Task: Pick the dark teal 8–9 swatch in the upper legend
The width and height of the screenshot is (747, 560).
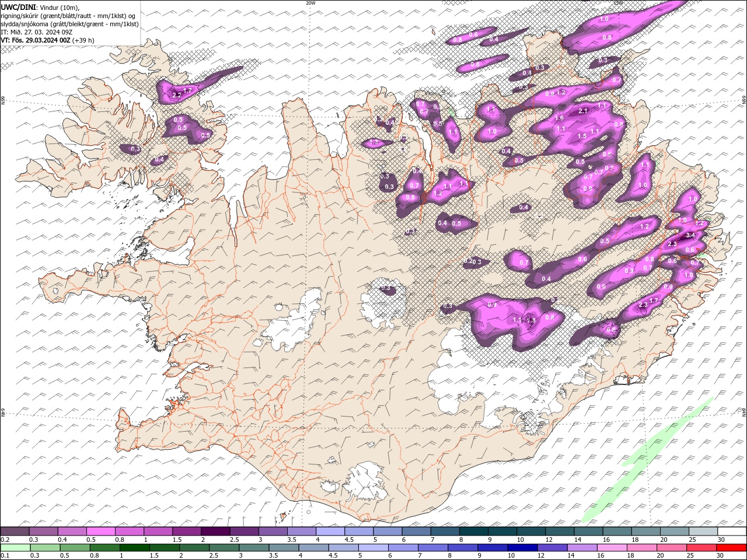Action: coord(474,531)
